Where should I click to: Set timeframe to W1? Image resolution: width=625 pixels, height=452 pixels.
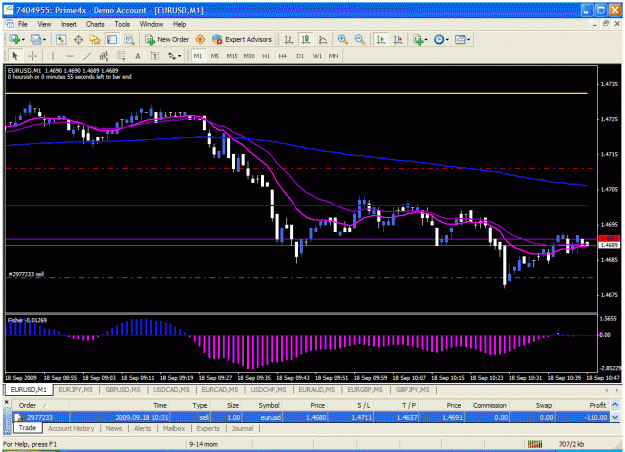click(x=317, y=56)
